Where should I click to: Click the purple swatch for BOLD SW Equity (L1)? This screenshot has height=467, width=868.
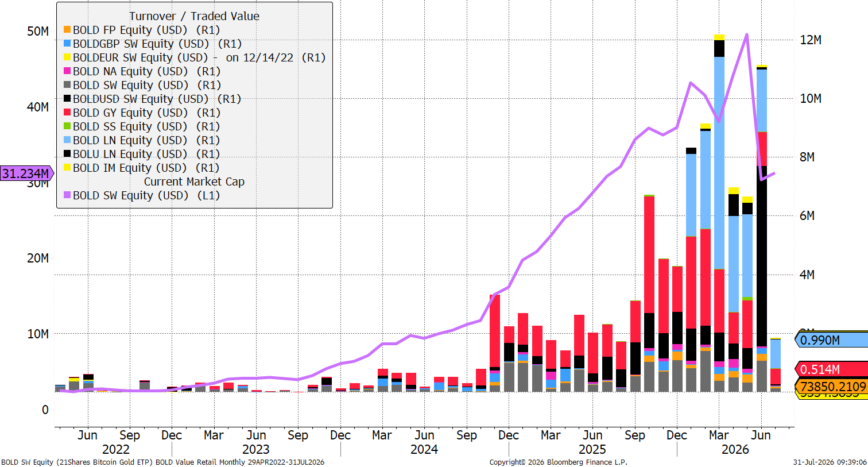[67, 195]
